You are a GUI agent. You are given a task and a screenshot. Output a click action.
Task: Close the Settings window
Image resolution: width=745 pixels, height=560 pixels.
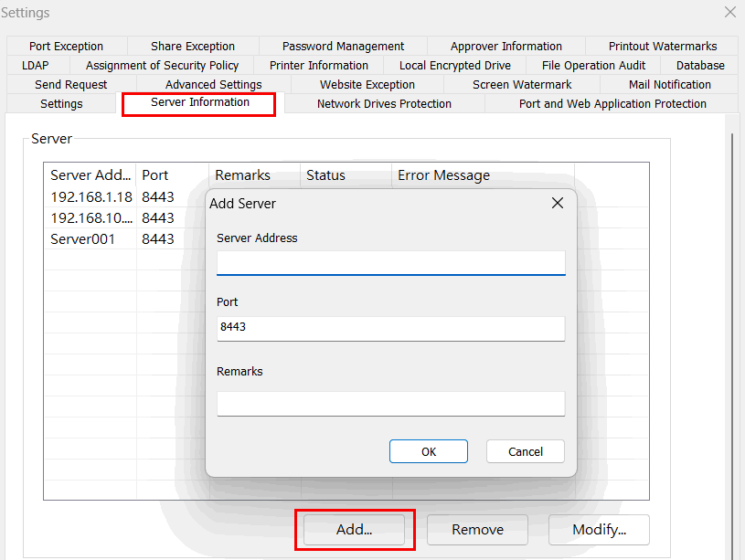[x=729, y=12]
